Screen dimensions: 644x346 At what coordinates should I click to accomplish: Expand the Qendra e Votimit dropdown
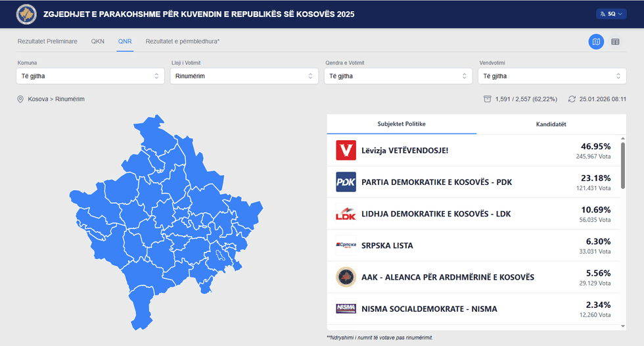point(398,76)
